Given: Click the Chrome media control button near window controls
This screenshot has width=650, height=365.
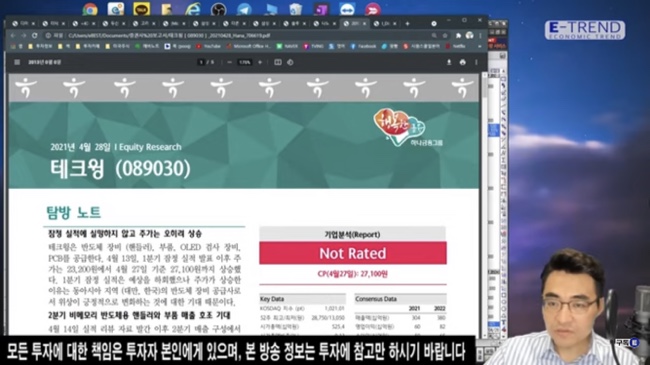Looking at the screenshot, I should point(434,24).
